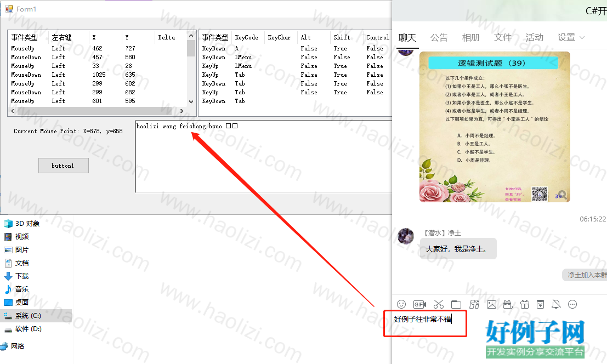Click the magnifier zoom icon on quiz image

(x=561, y=195)
